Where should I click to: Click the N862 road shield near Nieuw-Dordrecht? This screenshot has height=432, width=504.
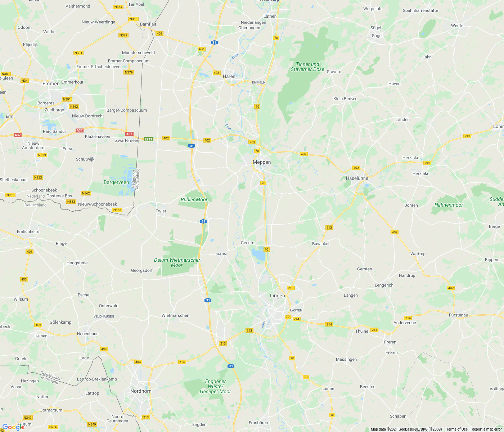[74, 107]
